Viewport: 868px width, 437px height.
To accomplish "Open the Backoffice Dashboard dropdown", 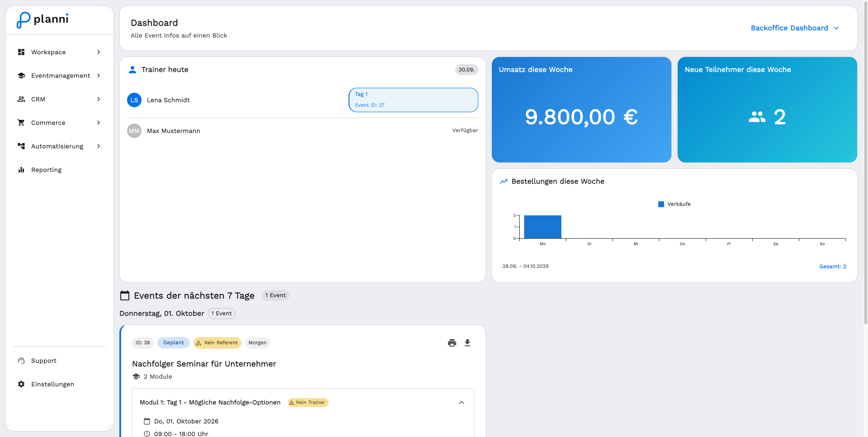I will click(x=795, y=28).
